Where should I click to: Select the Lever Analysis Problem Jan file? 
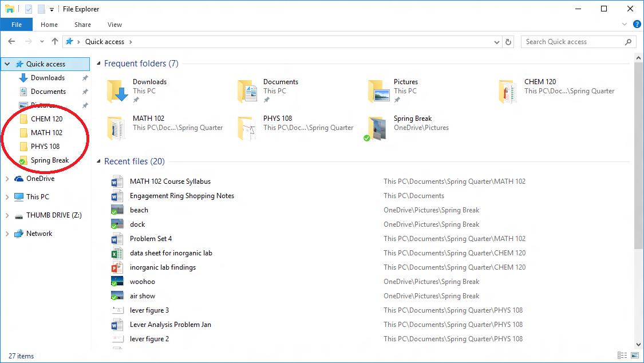[171, 325]
